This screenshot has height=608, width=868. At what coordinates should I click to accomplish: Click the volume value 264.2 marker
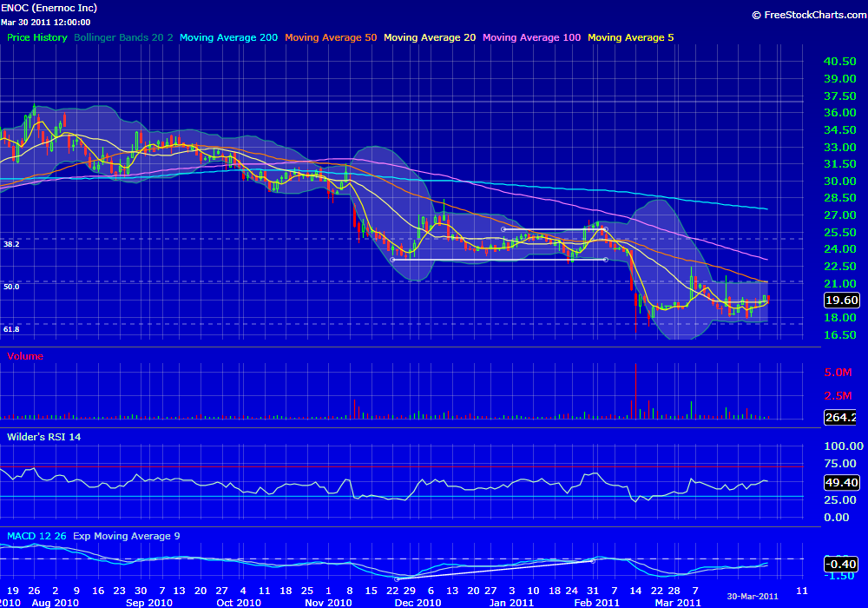click(839, 417)
